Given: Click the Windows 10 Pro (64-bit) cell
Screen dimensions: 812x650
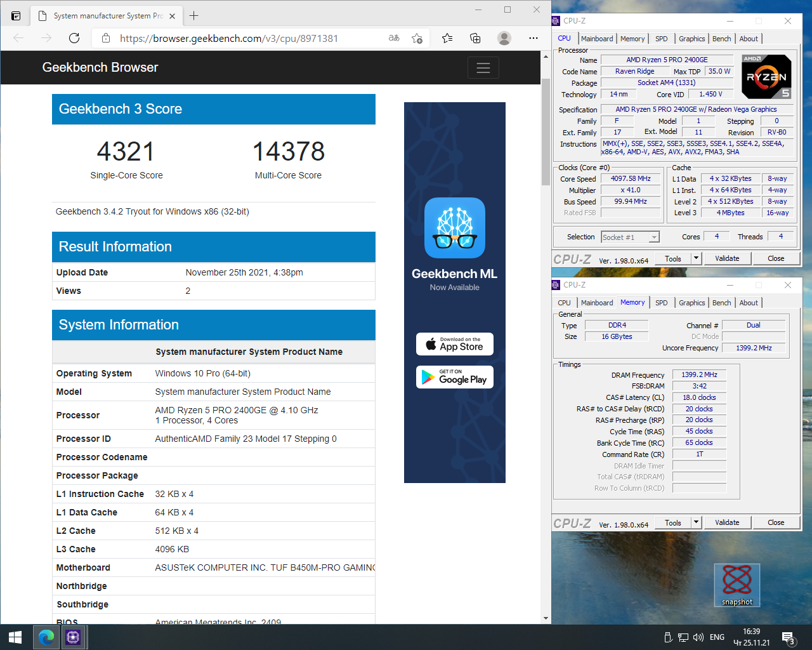Looking at the screenshot, I should pos(203,373).
